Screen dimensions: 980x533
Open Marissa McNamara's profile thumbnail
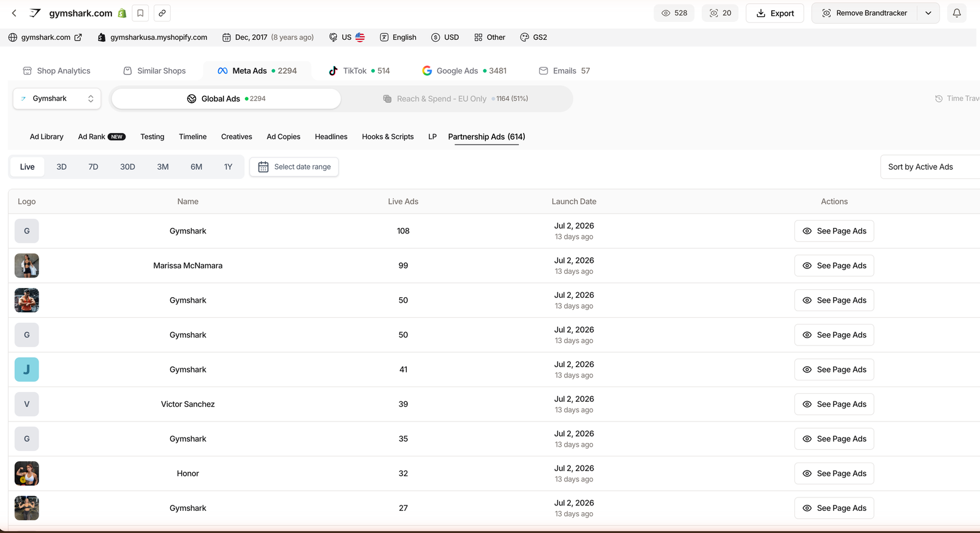pyautogui.click(x=27, y=266)
